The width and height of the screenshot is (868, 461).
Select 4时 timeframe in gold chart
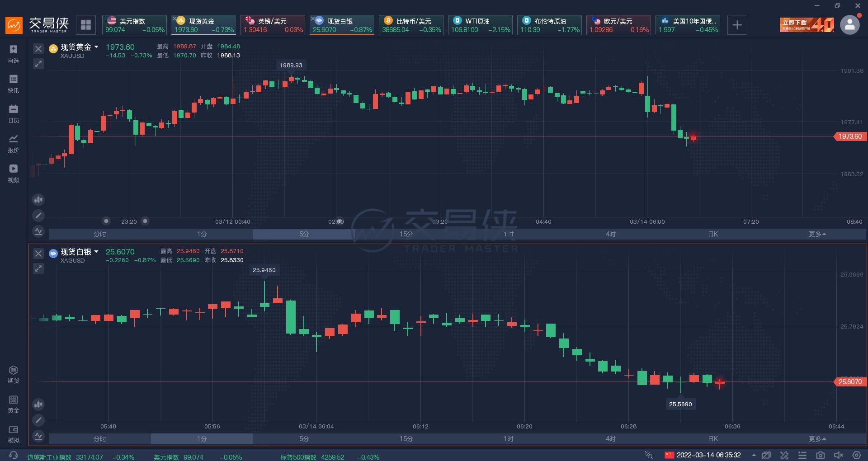[611, 234]
